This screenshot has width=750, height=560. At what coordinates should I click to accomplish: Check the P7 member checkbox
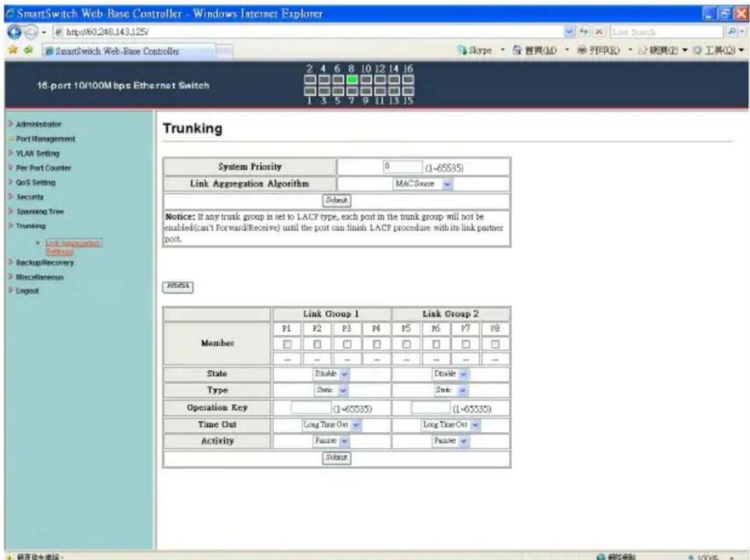[465, 344]
